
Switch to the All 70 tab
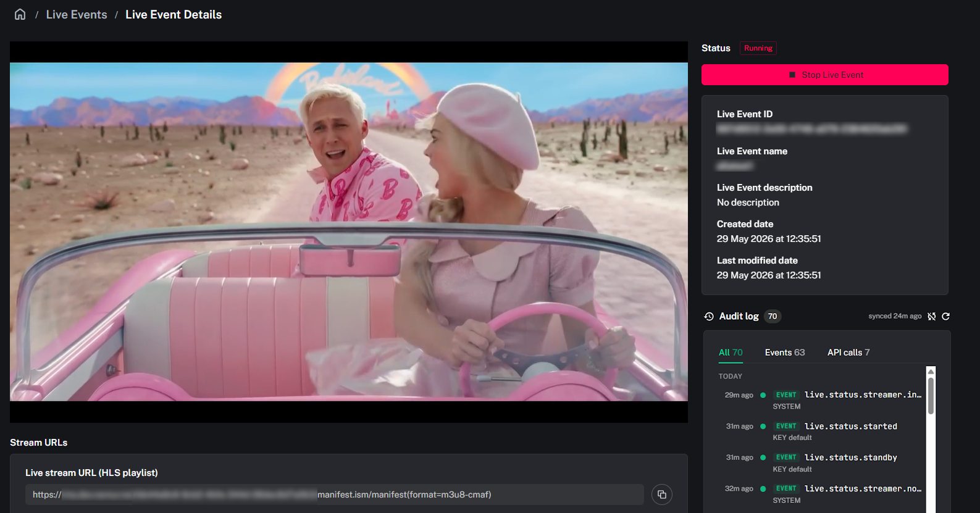(731, 352)
